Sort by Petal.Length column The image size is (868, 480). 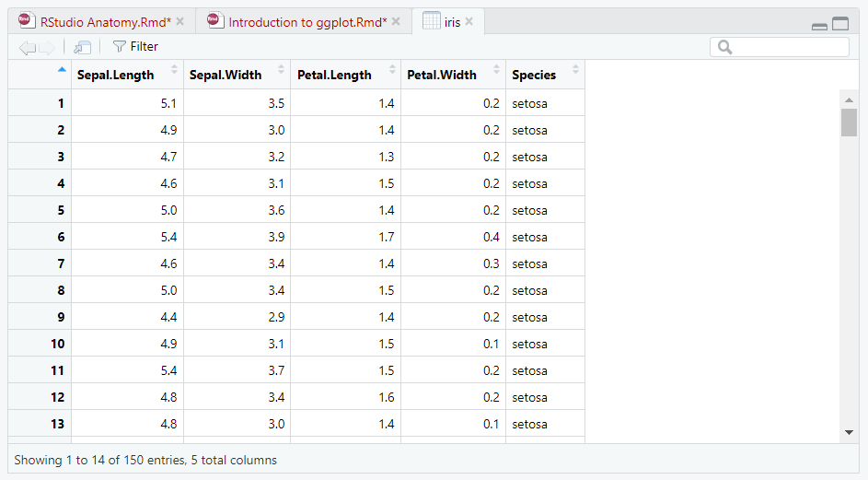point(344,75)
